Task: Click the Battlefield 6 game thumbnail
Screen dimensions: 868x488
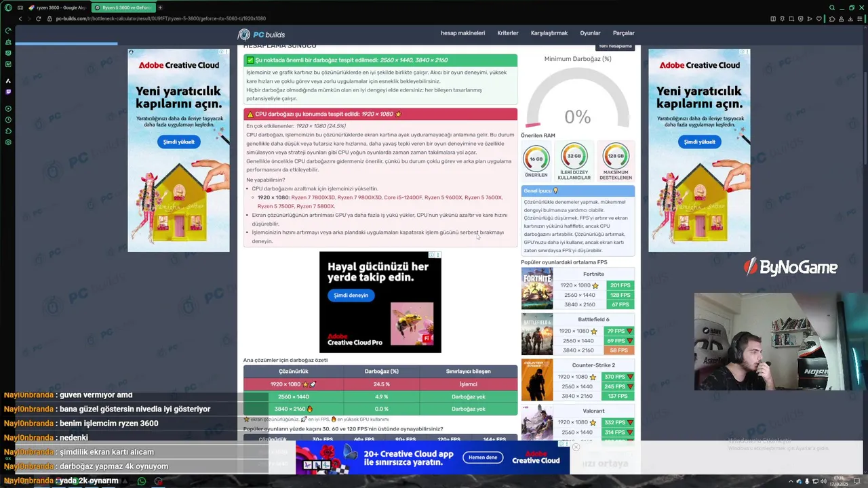Action: (537, 334)
